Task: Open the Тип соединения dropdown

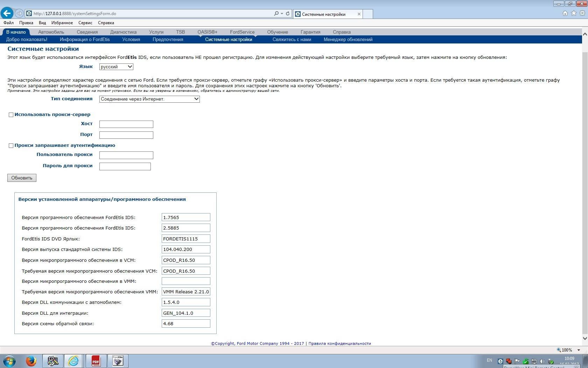Action: 149,99
